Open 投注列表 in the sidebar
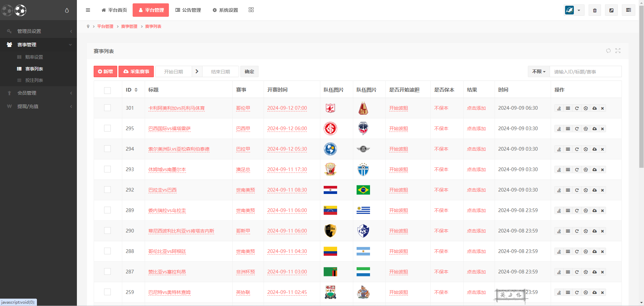Viewport: 644px width, 306px height. 34,80
